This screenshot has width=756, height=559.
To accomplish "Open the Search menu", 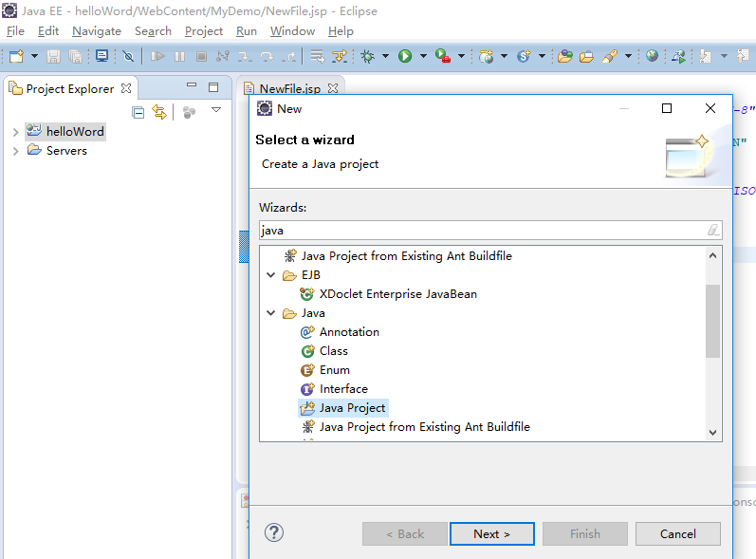I will click(x=154, y=31).
